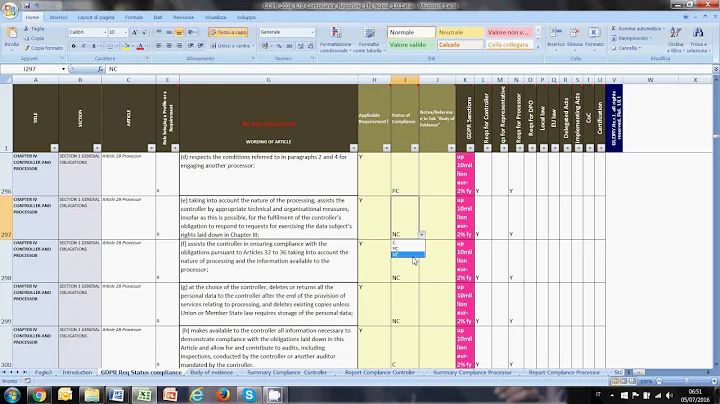Open Firefox from taskbar
The image size is (720, 404).
click(223, 395)
